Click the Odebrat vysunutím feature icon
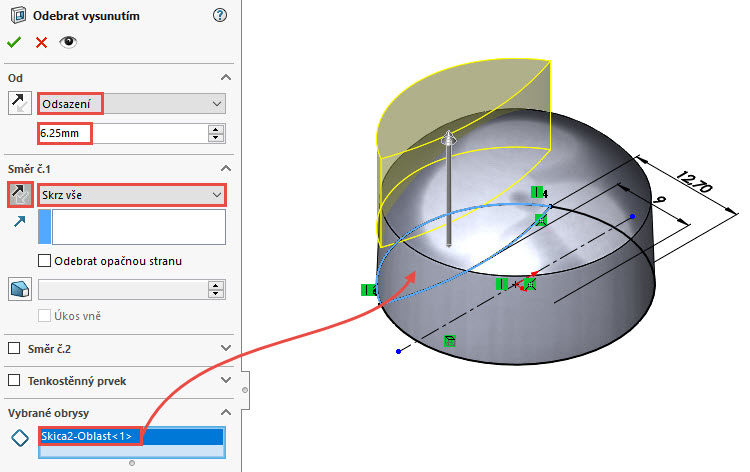The width and height of the screenshot is (750, 472). 18,15
